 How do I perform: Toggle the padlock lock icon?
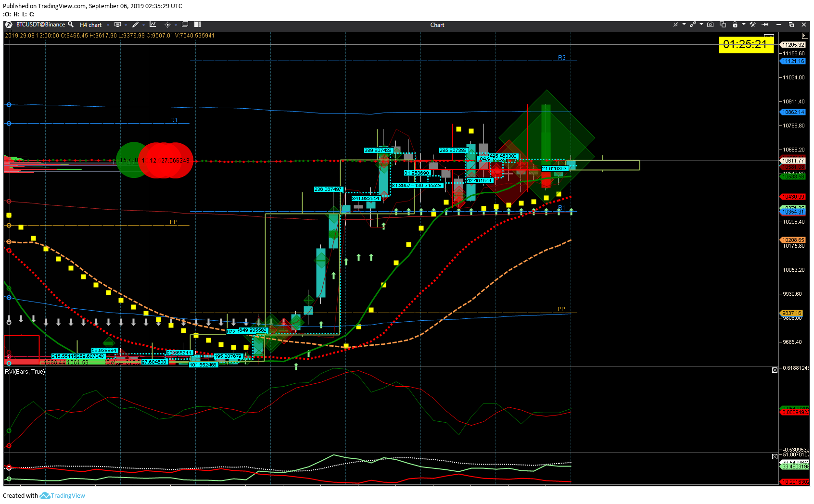point(735,25)
